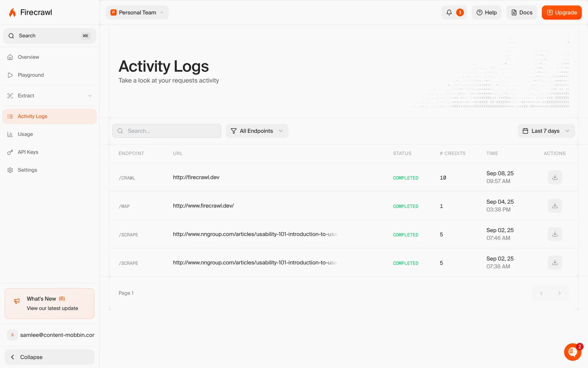The image size is (588, 368).
Task: Go to next page arrow
Action: click(559, 293)
